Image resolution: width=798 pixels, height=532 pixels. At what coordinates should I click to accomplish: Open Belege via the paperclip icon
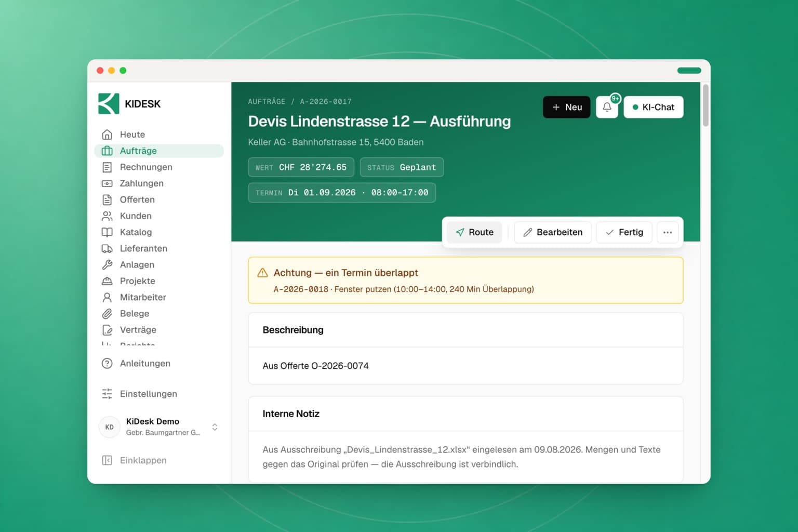coord(107,313)
